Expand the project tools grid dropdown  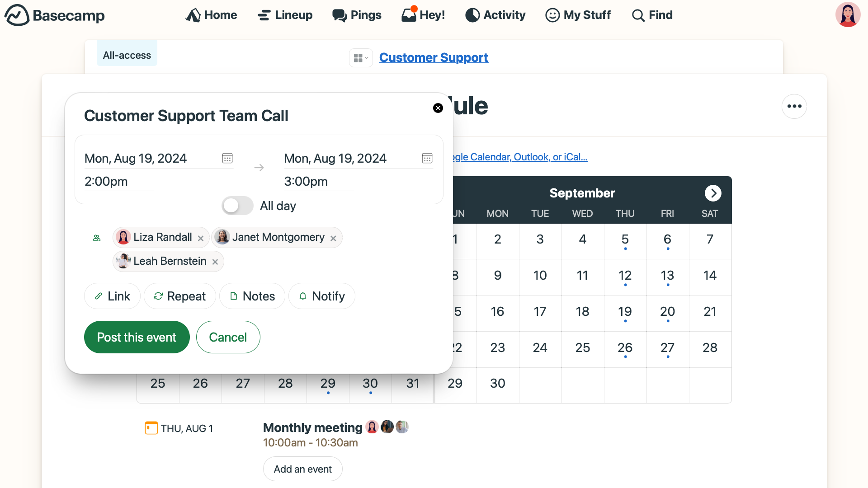(361, 58)
